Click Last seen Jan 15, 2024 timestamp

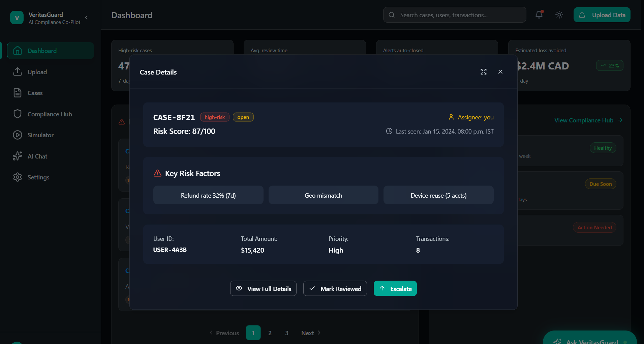click(444, 131)
